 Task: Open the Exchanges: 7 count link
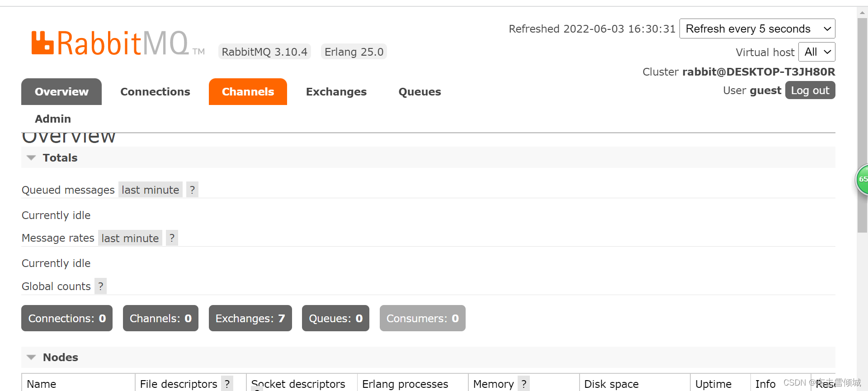[x=250, y=318]
